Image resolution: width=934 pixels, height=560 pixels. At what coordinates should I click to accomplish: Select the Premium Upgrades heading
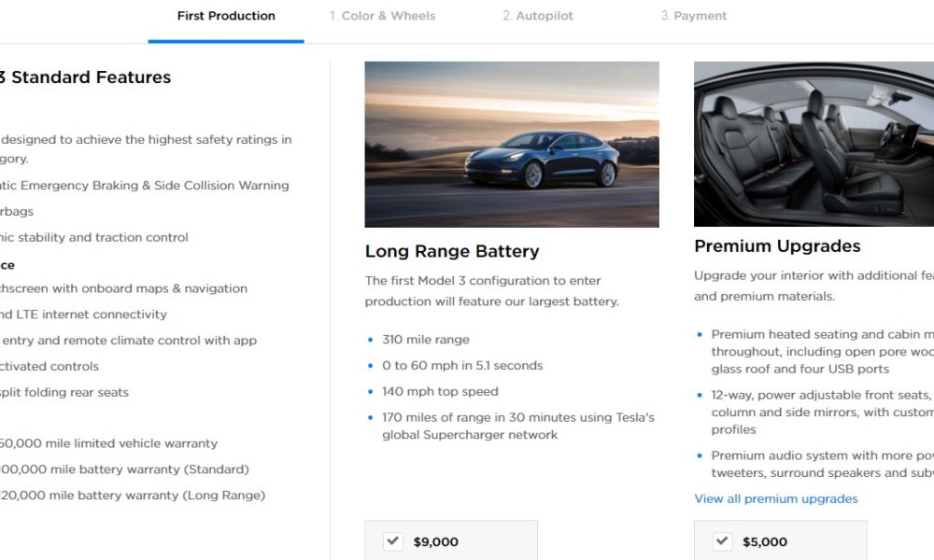coord(777,245)
